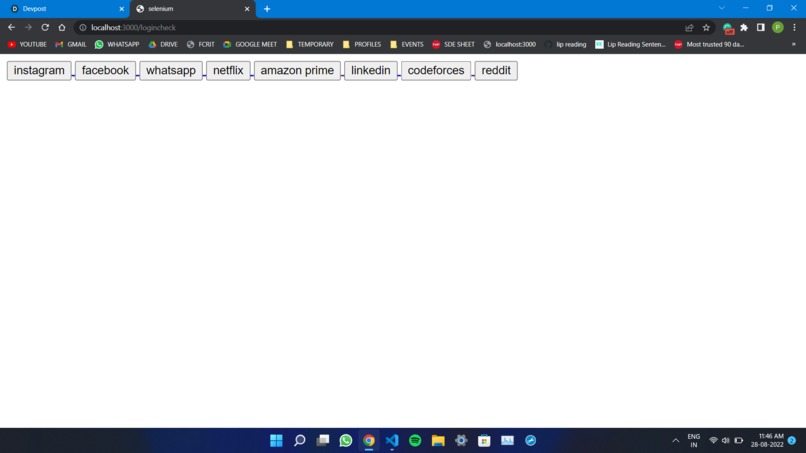This screenshot has height=453, width=806.
Task: Show hidden system tray icons
Action: [675, 441]
